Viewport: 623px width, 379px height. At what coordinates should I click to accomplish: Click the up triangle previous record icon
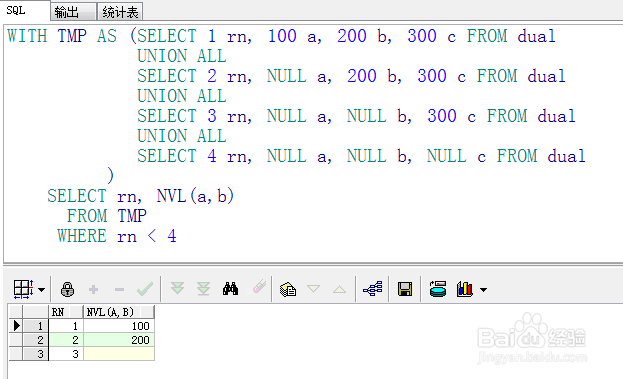pyautogui.click(x=339, y=289)
